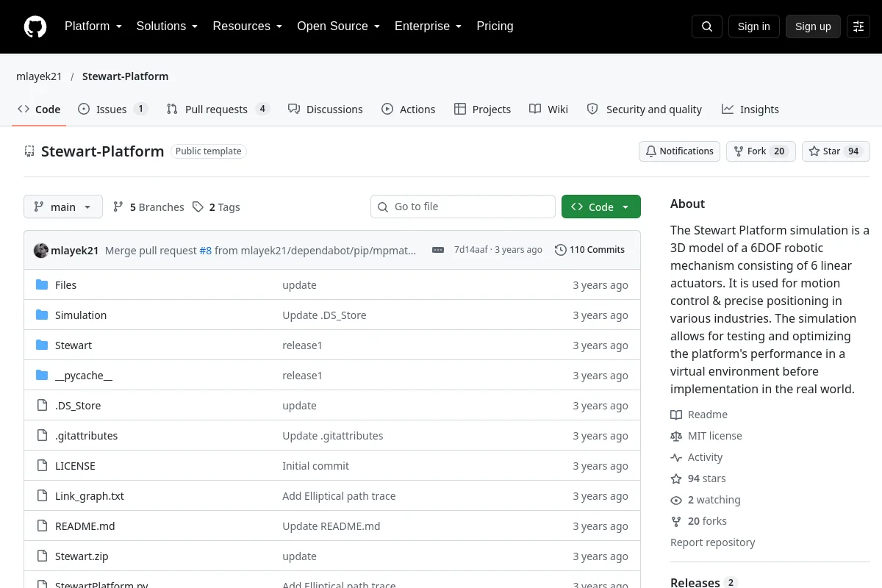The width and height of the screenshot is (882, 588).
Task: Click the GitHub logo icon
Action: pyautogui.click(x=35, y=26)
